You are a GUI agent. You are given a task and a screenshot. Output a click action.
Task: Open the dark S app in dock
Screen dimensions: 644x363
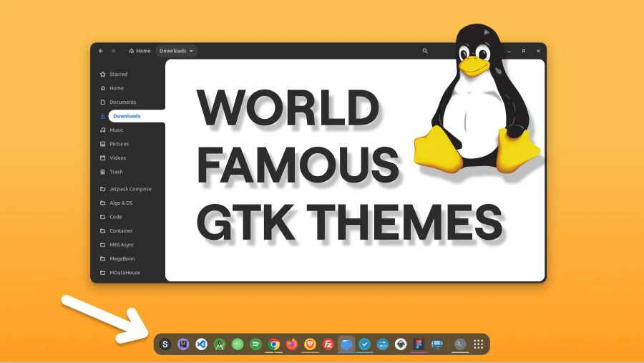coord(165,344)
